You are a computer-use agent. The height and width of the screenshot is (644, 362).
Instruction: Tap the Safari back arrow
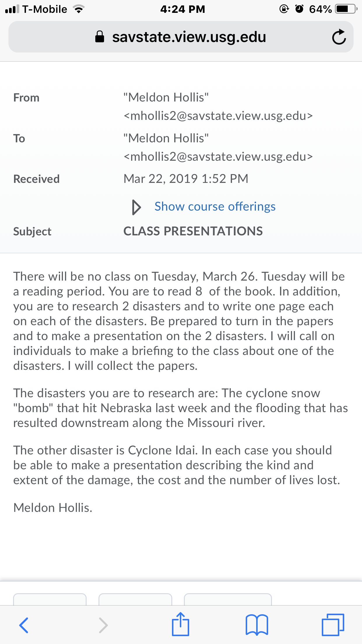click(24, 625)
